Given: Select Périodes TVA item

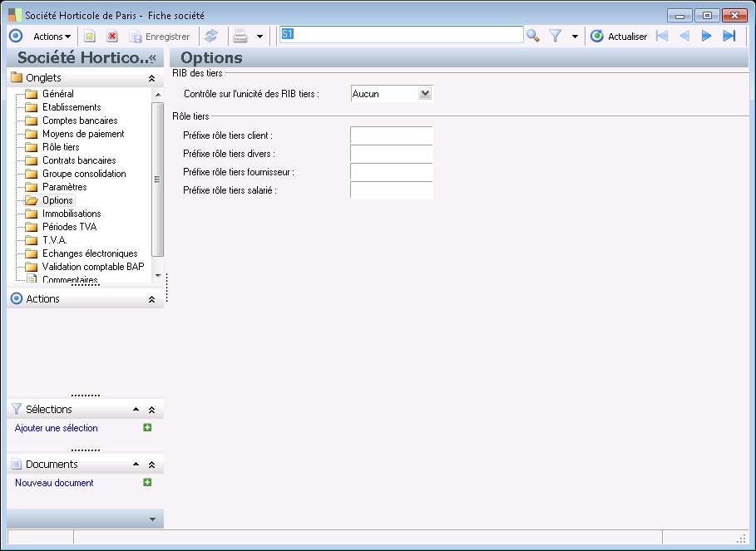Looking at the screenshot, I should tap(69, 227).
